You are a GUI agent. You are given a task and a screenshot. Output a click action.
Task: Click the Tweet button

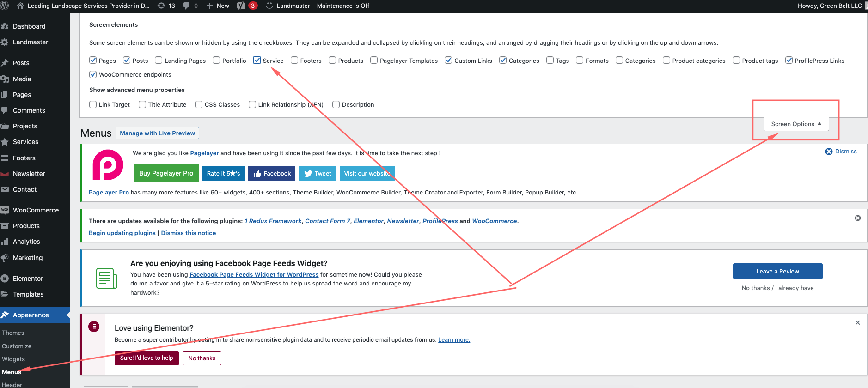tap(318, 173)
